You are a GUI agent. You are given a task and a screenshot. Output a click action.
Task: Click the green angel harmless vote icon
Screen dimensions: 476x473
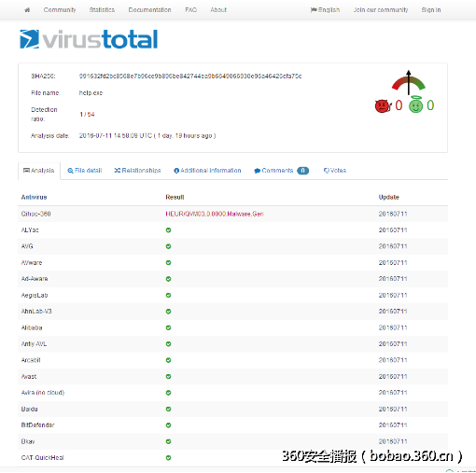pyautogui.click(x=415, y=104)
